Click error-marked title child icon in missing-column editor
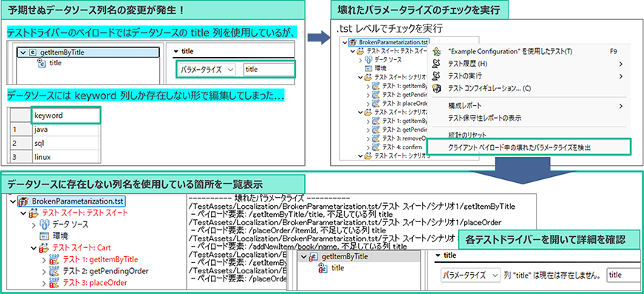 coord(323,268)
